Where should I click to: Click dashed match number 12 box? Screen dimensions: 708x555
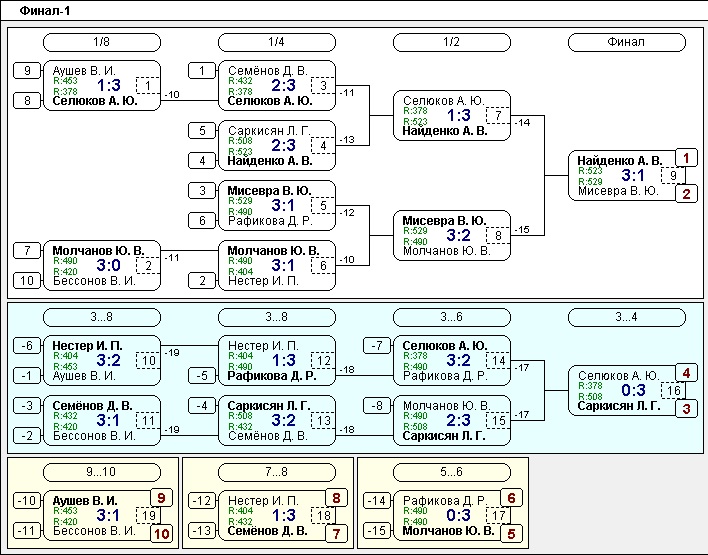pos(323,360)
